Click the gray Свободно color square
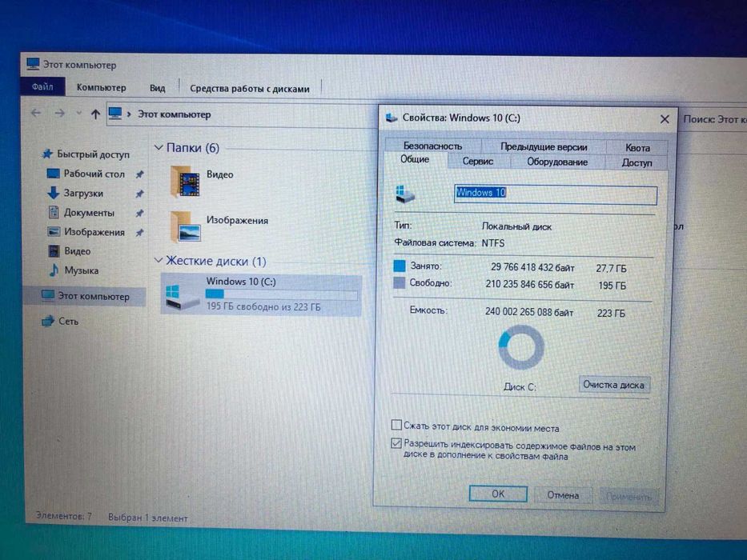Image resolution: width=747 pixels, height=560 pixels. 400,283
